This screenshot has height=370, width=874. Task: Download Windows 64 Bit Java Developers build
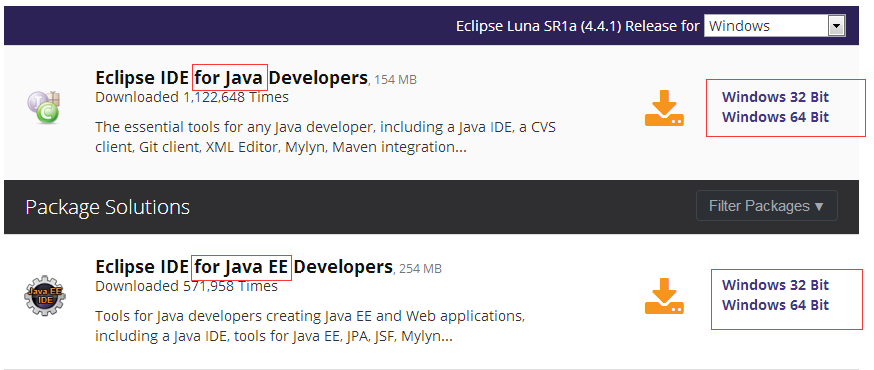click(775, 117)
